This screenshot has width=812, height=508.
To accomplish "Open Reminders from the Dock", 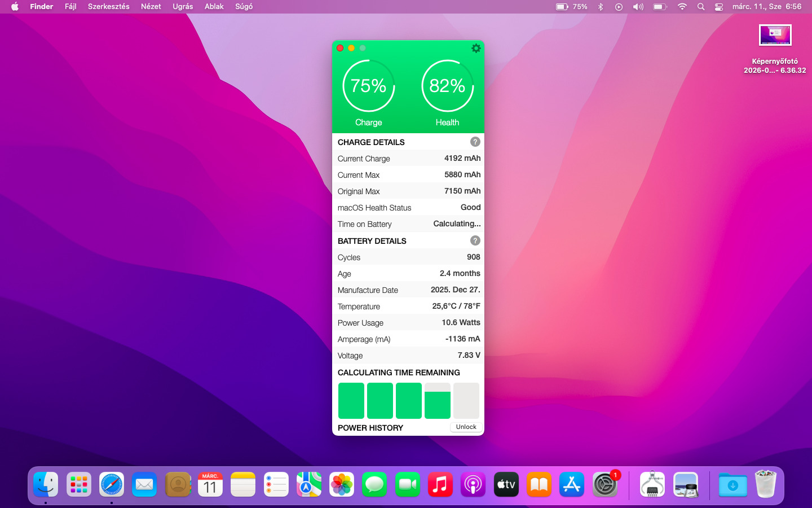I will pos(276,484).
